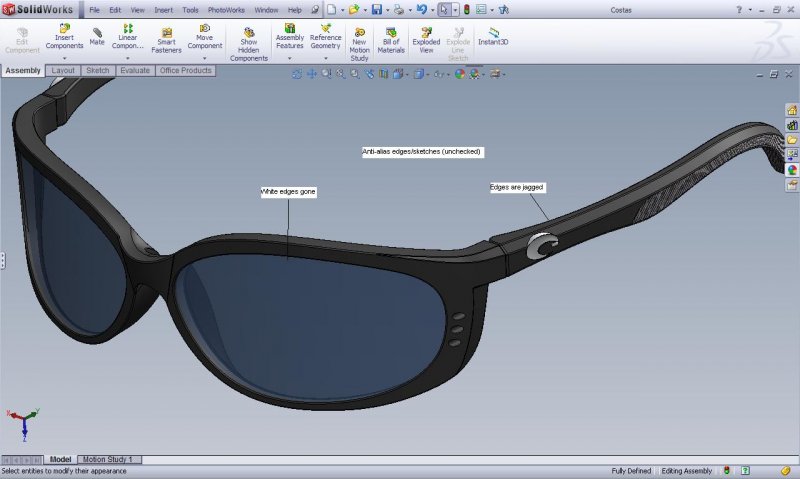
Task: Open the Motion Study 1 tab
Action: [108, 460]
